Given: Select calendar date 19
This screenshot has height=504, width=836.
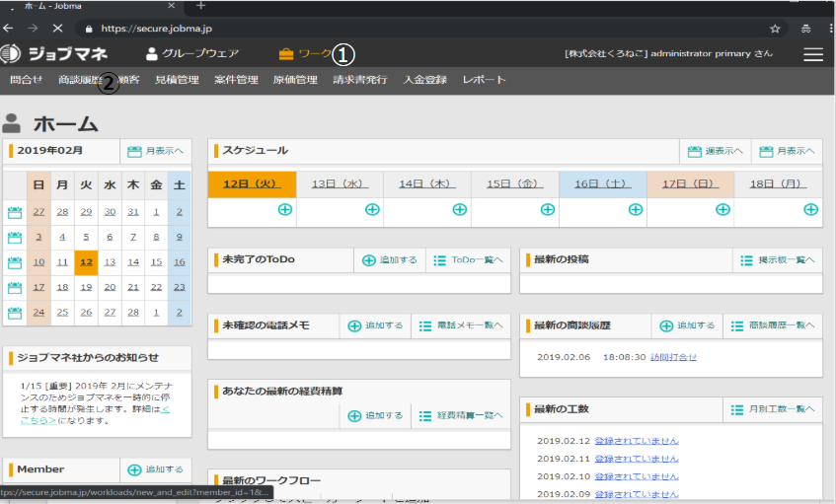Looking at the screenshot, I should click(87, 287).
